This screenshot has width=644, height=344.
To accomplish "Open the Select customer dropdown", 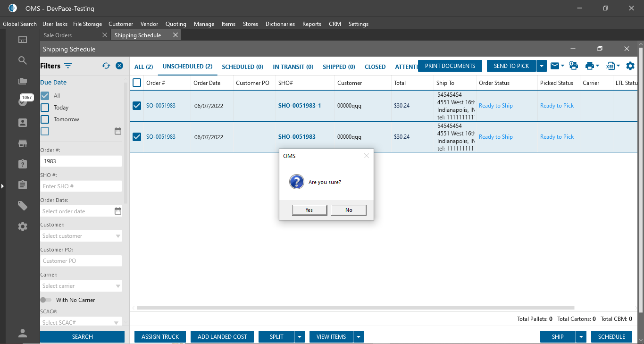I will pos(81,236).
